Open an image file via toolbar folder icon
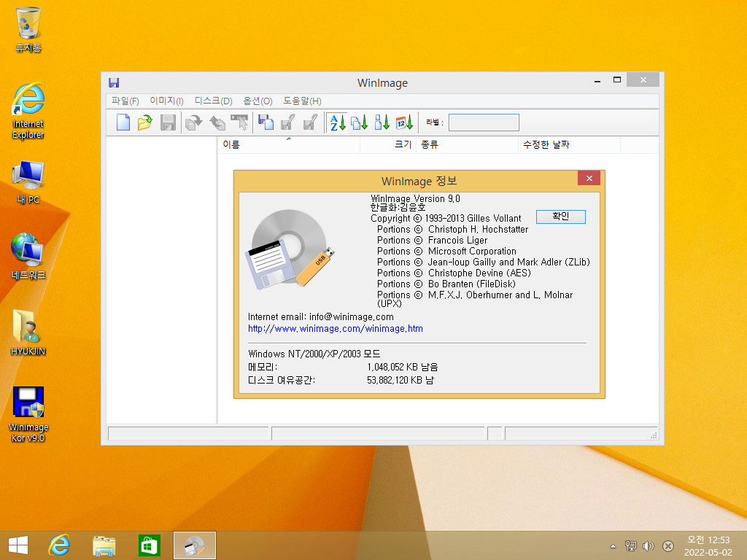The width and height of the screenshot is (747, 560). pos(145,122)
